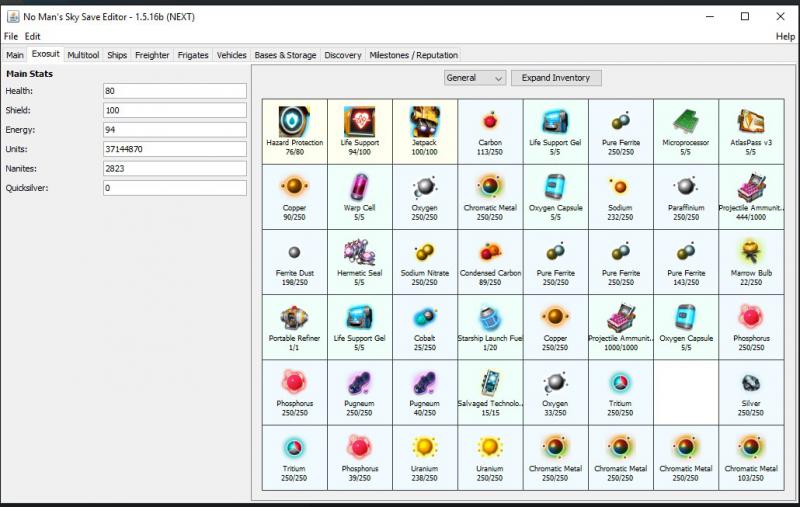The width and height of the screenshot is (800, 507).
Task: Click the Nanites field showing 2823
Action: tap(174, 168)
